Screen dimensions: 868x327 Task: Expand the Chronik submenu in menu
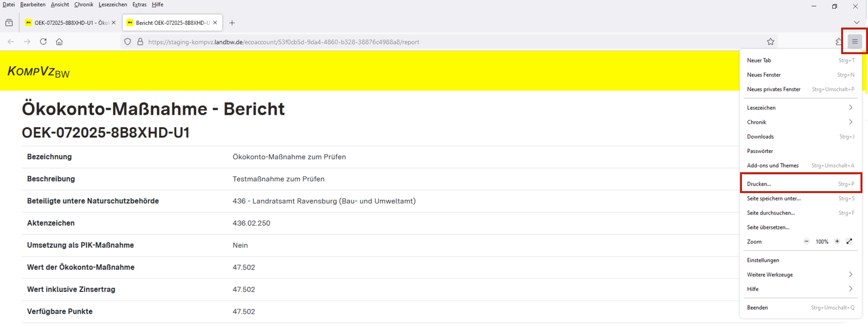pyautogui.click(x=799, y=122)
